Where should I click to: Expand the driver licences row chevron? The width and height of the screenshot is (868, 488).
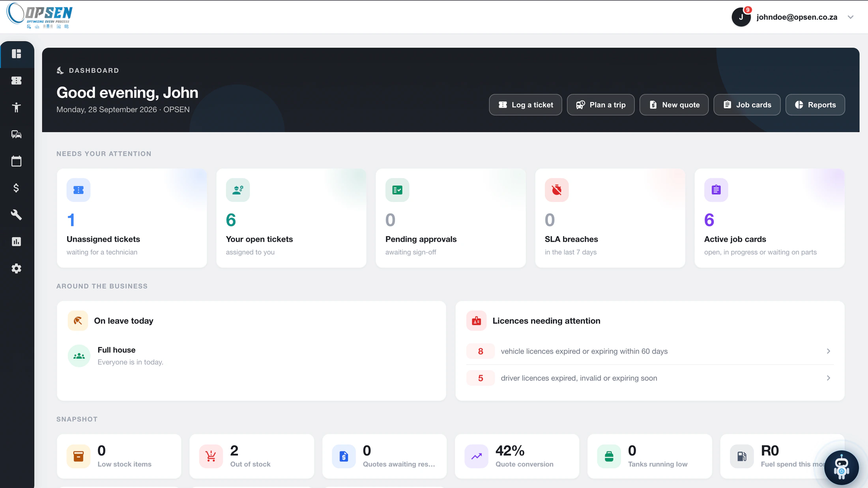pos(829,378)
